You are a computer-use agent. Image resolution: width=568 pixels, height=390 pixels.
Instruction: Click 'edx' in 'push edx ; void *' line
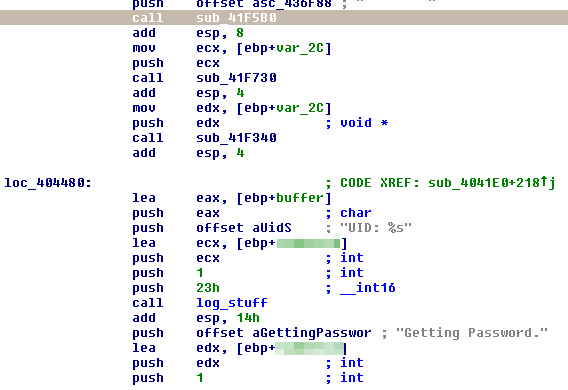[x=208, y=123]
